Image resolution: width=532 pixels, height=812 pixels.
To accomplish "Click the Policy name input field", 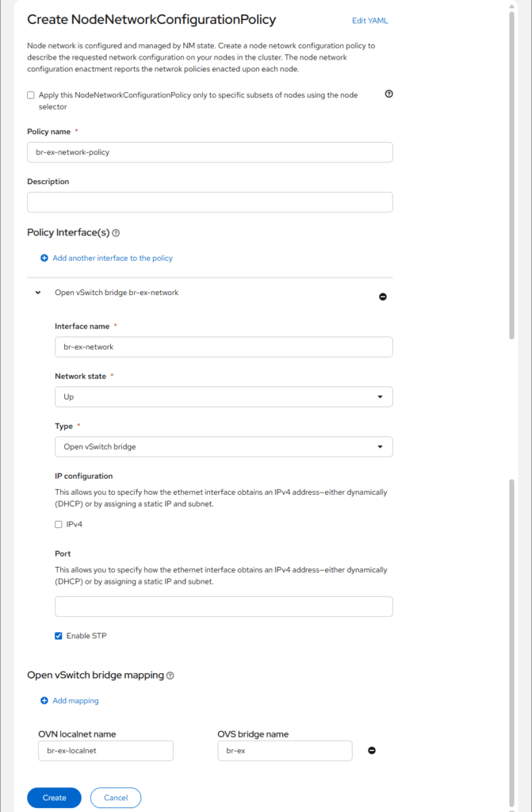I will click(210, 152).
